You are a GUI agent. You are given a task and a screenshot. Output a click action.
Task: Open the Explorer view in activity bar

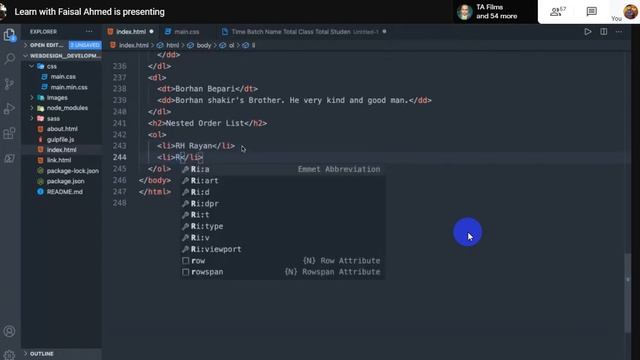(x=9, y=35)
